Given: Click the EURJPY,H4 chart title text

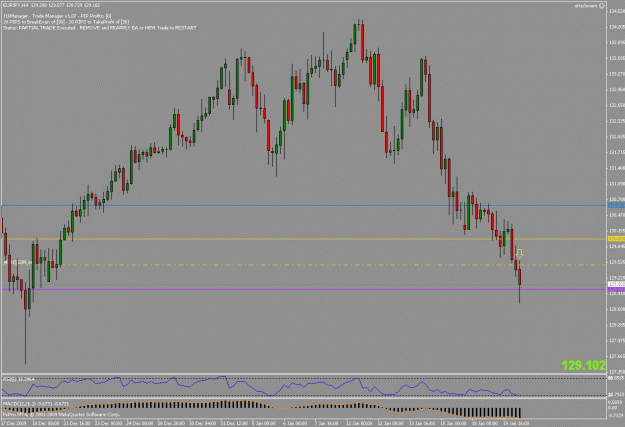Looking at the screenshot, I should [16, 5].
